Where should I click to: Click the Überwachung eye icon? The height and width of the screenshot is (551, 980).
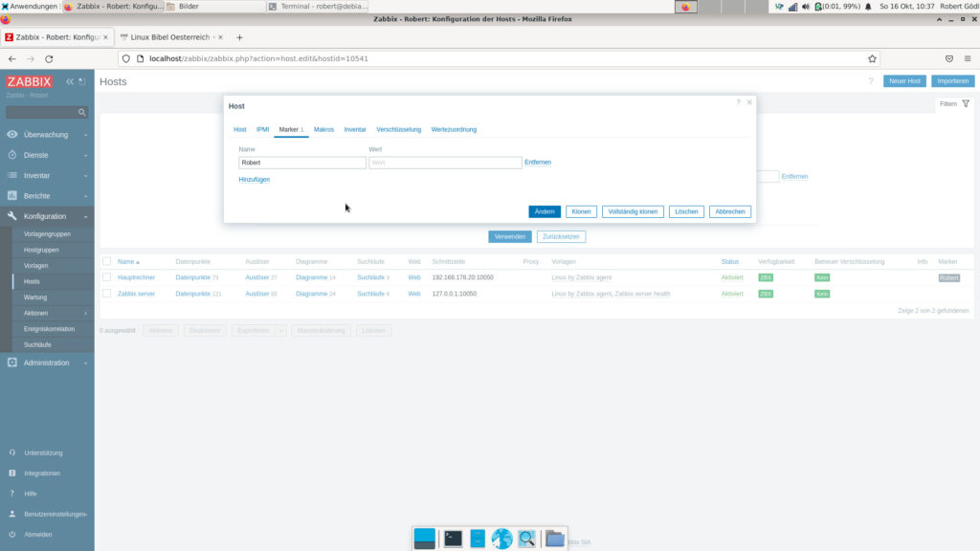point(11,134)
